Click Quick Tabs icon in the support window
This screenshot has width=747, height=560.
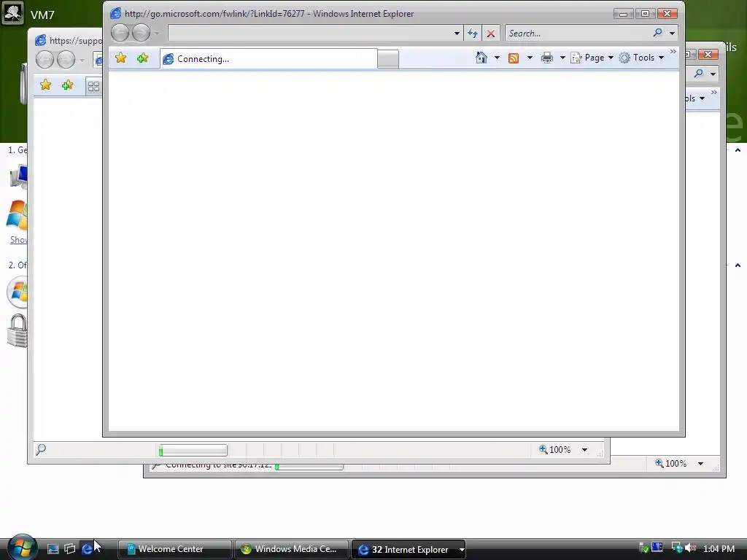[x=94, y=86]
